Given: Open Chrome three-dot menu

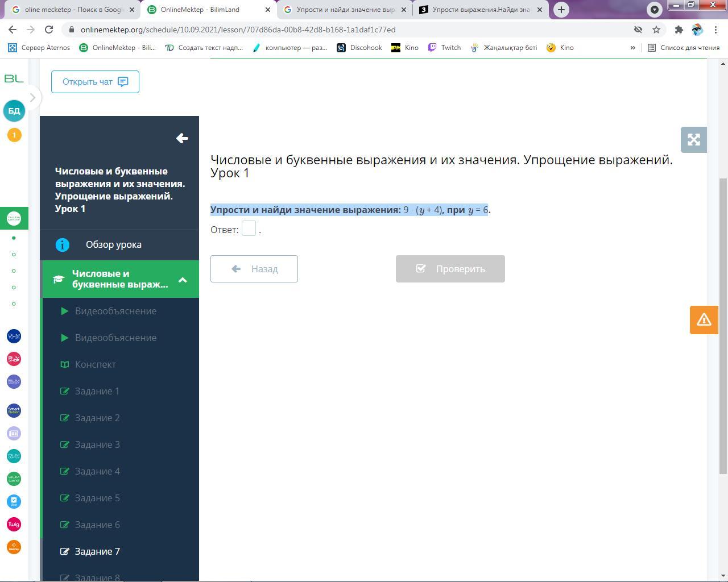Looking at the screenshot, I should [x=715, y=30].
